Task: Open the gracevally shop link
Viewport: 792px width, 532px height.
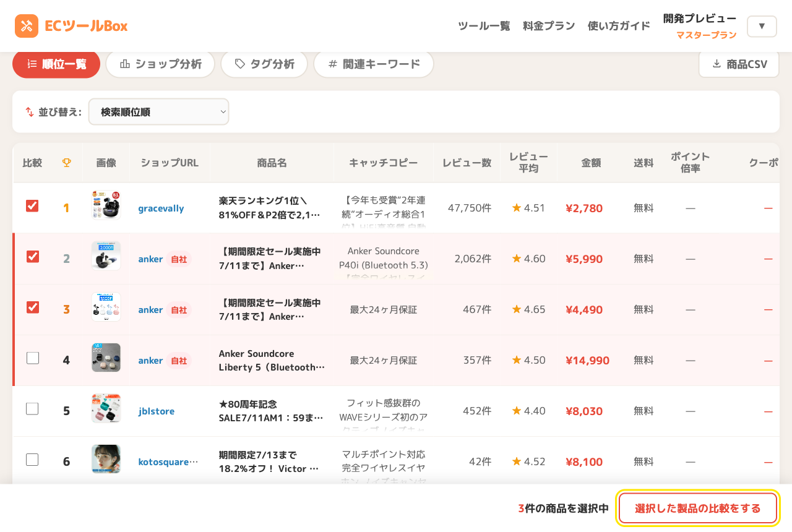Action: click(x=161, y=208)
